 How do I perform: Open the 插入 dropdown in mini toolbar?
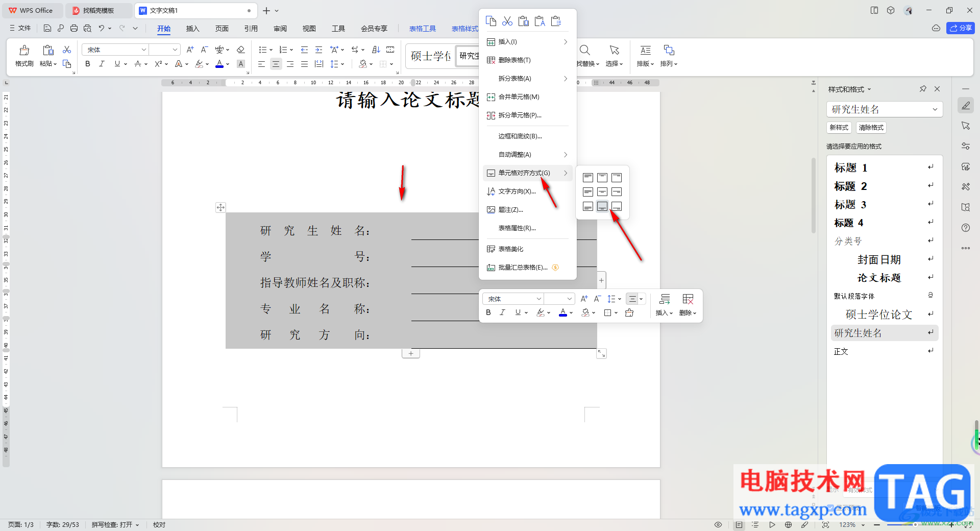pos(664,312)
